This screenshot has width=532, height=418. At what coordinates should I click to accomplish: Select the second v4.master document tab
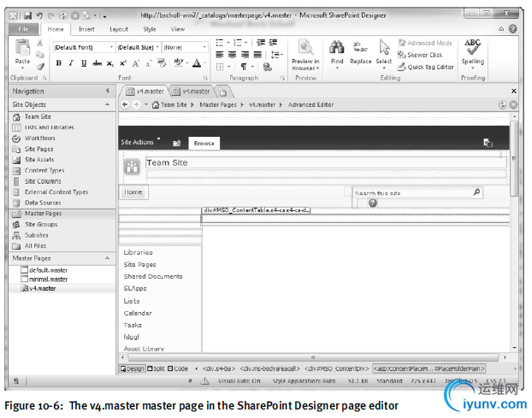[191, 91]
